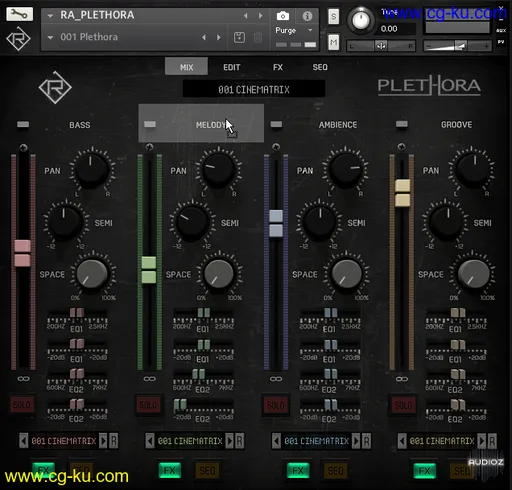Toggle GROOVE channel power LED

tap(402, 124)
